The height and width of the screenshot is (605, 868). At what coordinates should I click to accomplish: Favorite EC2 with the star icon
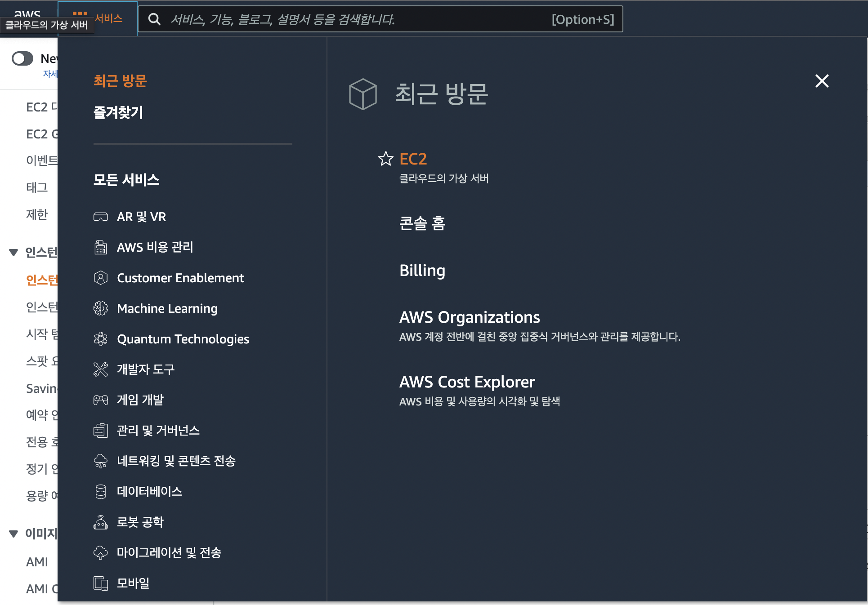tap(386, 159)
